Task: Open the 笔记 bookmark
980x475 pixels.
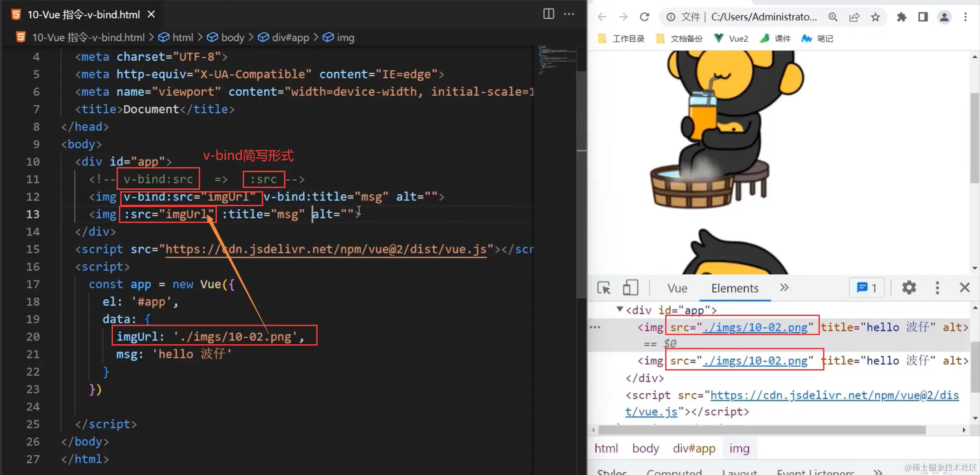Action: [x=817, y=39]
